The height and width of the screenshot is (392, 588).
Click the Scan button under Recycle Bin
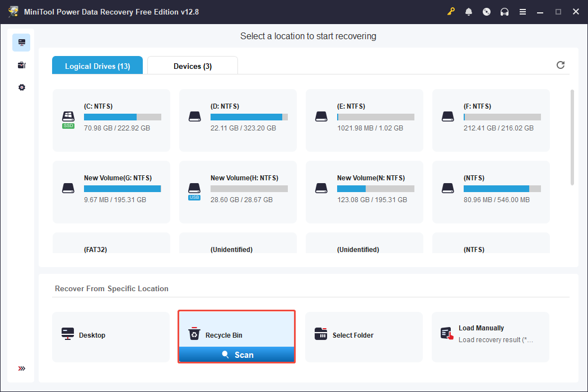[x=236, y=354]
